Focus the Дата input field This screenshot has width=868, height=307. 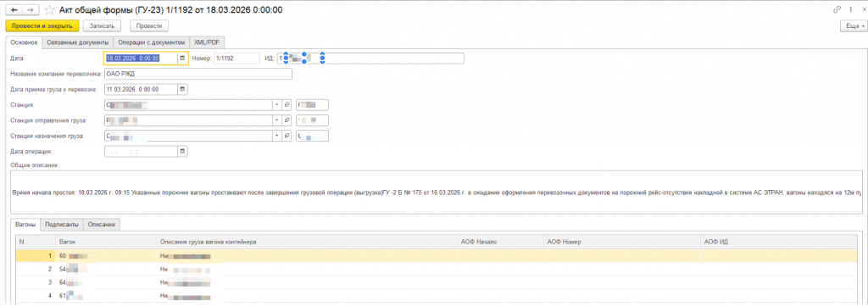[142, 59]
